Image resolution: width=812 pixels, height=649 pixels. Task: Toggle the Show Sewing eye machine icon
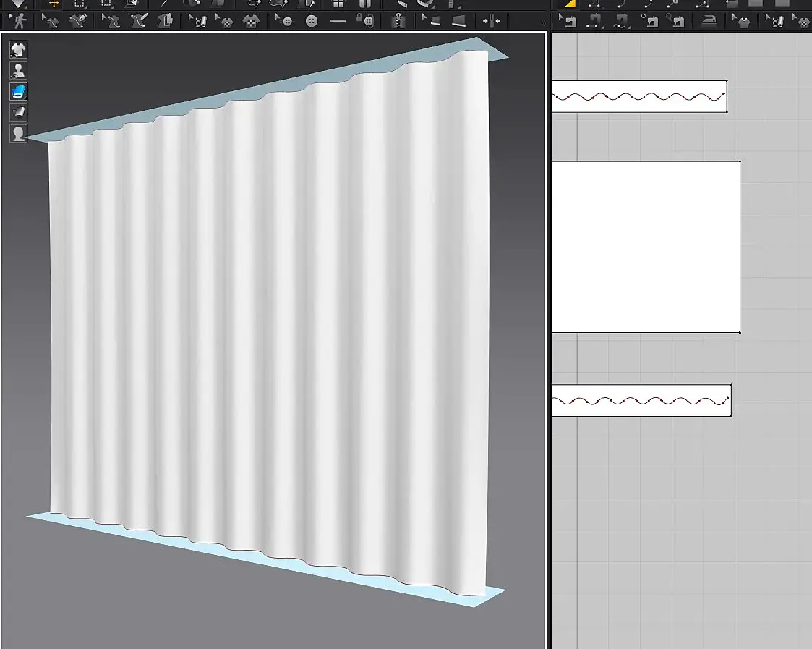(651, 21)
